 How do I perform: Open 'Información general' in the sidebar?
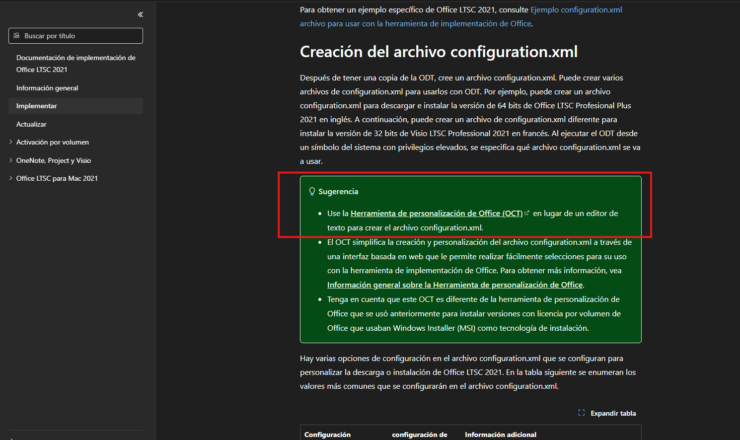(47, 88)
